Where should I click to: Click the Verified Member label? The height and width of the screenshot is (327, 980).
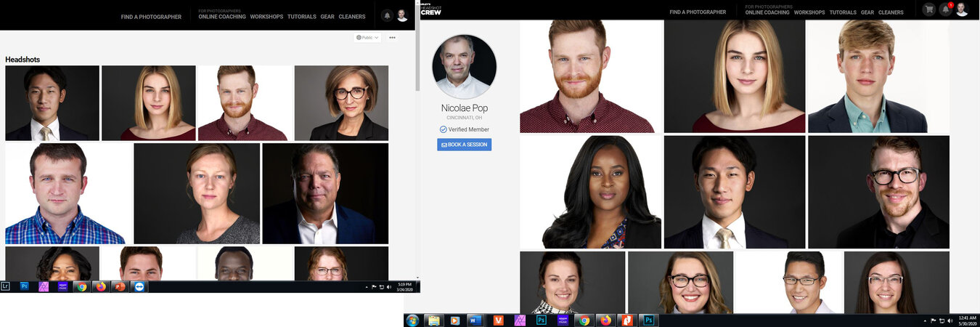click(468, 129)
